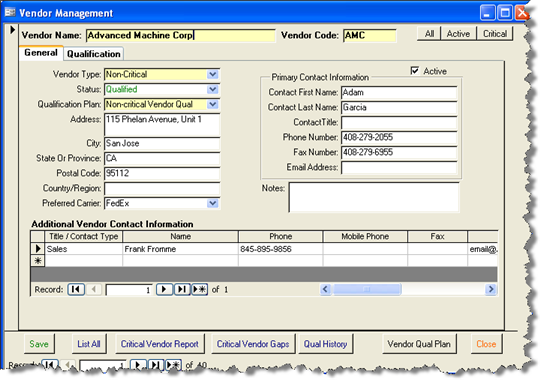Screen dimensions: 540x380
Task: Expand the Qualification Plan dropdown
Action: [x=213, y=104]
